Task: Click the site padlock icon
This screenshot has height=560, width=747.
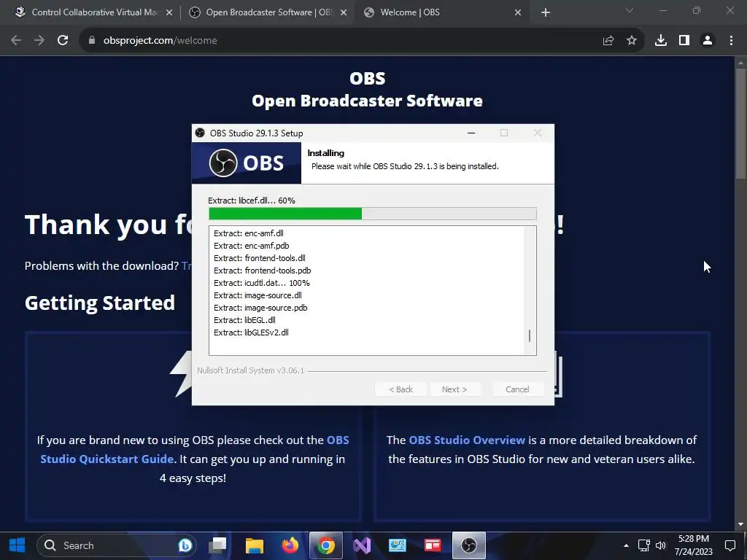Action: pos(92,41)
